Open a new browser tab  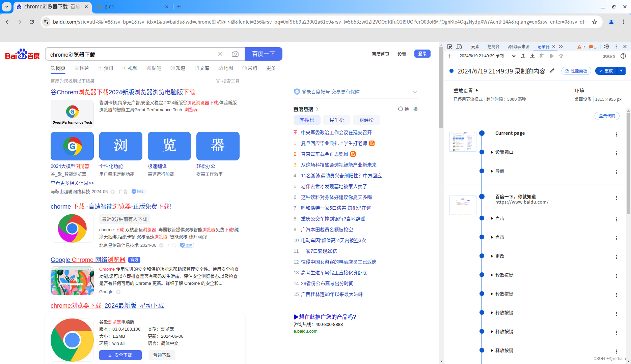pyautogui.click(x=179, y=7)
